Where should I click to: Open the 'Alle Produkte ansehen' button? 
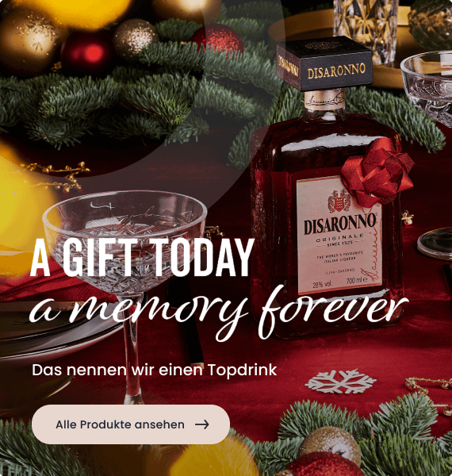131,424
